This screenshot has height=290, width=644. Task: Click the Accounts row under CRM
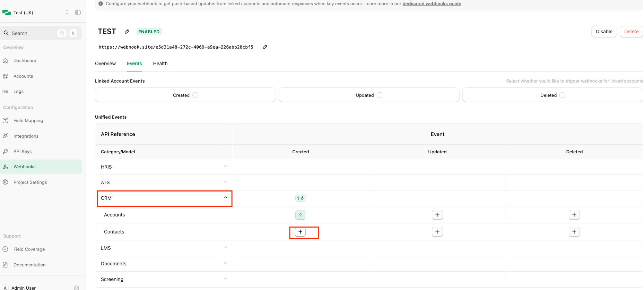tap(164, 215)
